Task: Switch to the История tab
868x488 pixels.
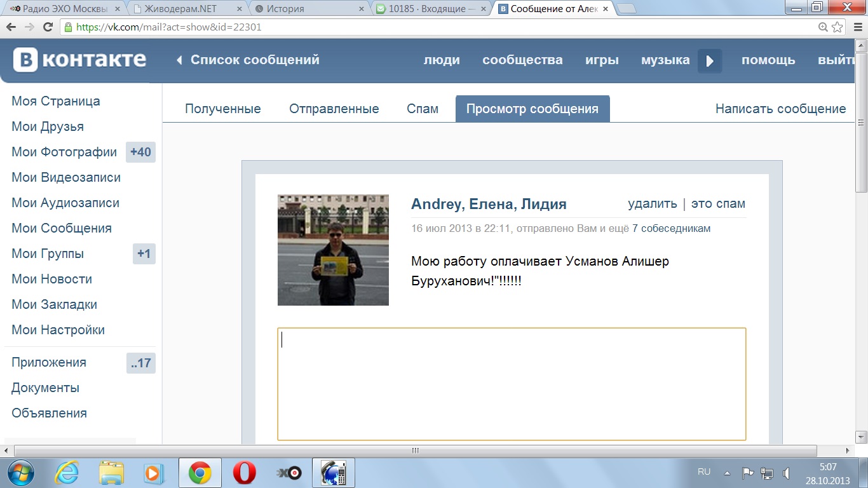Action: pyautogui.click(x=309, y=9)
